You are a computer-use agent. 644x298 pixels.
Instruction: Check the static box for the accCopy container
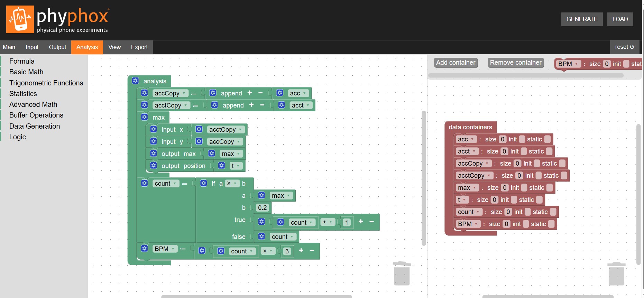(562, 164)
